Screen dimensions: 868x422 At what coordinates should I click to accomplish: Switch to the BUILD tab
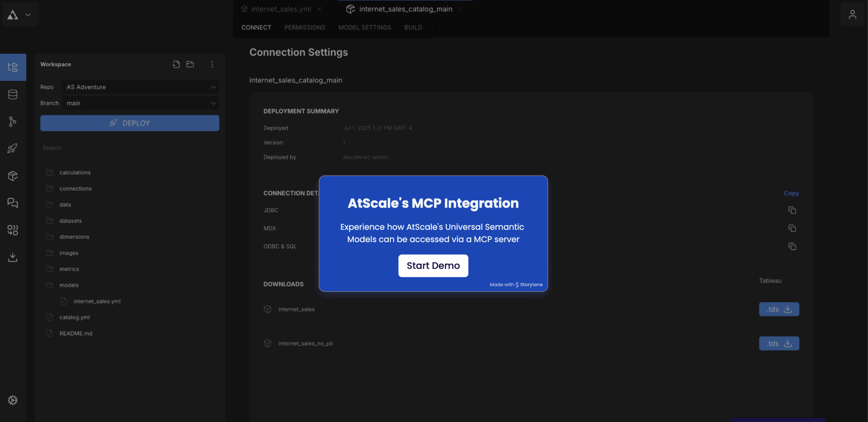(x=413, y=27)
